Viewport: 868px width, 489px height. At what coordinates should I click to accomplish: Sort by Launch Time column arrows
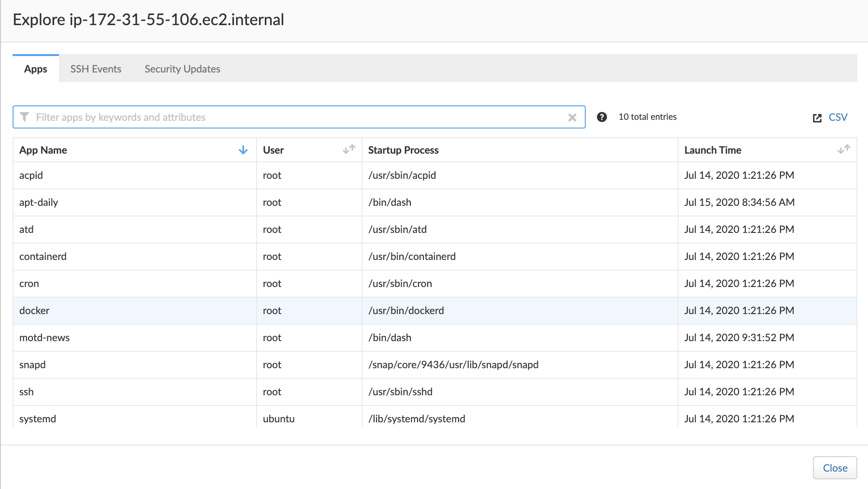tap(844, 150)
